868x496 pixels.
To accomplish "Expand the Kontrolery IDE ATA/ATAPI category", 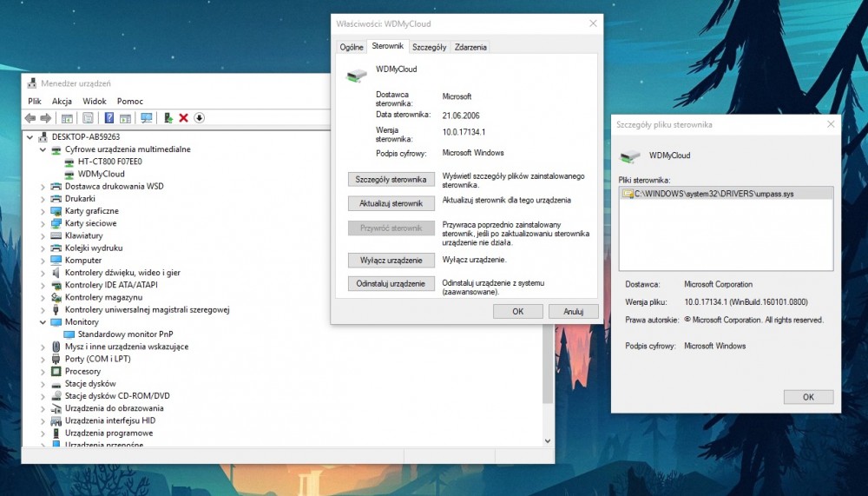I will coord(43,286).
